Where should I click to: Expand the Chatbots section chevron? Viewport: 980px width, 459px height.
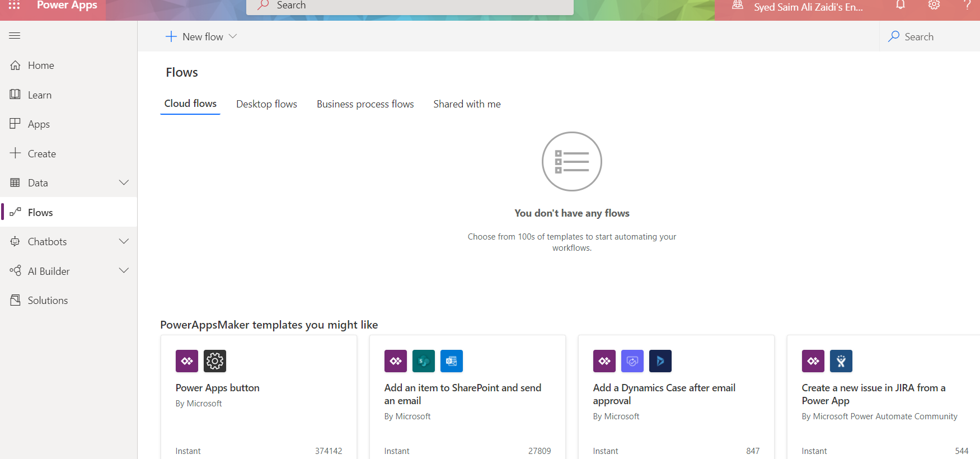click(x=124, y=241)
